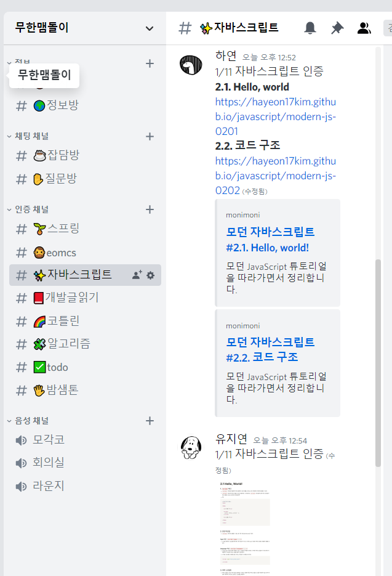This screenshot has height=576, width=392.
Task: Open modern-js-0201 hyperlink in message
Action: click(275, 116)
